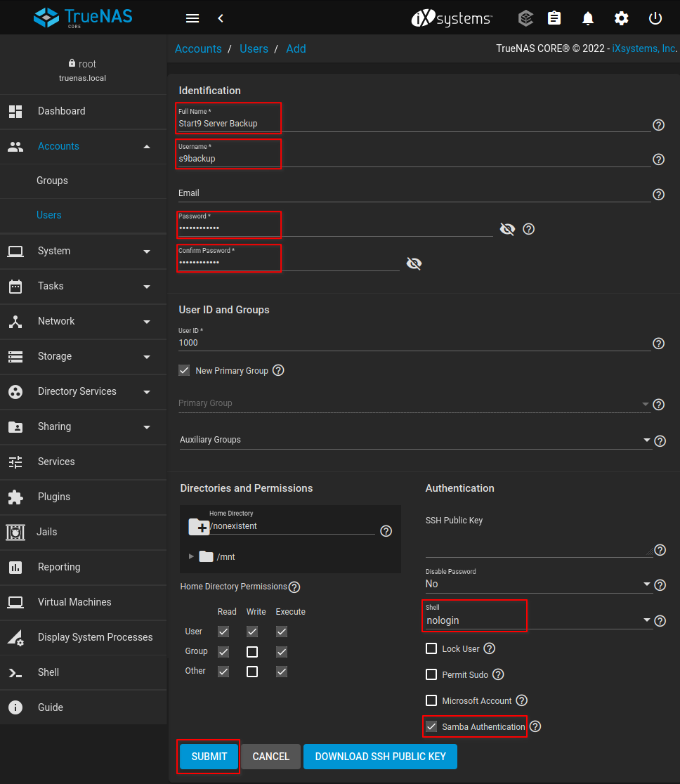Click the Email input field

tap(413, 193)
